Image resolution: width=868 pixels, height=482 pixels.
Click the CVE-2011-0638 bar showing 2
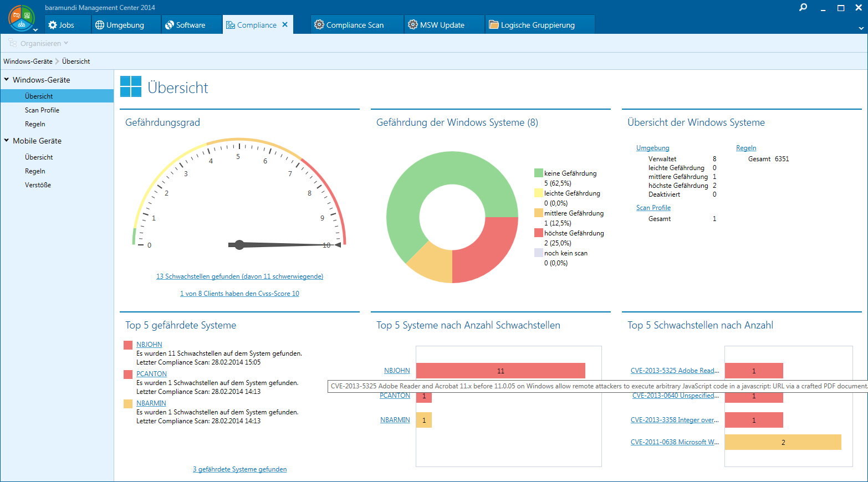pos(783,442)
